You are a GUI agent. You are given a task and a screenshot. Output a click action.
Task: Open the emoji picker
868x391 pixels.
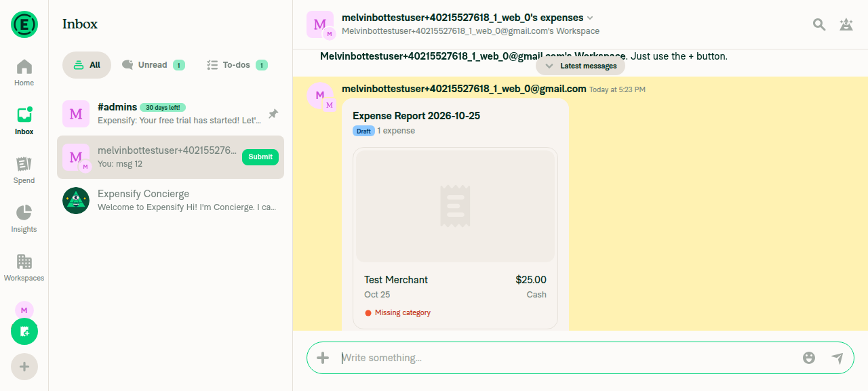point(809,358)
